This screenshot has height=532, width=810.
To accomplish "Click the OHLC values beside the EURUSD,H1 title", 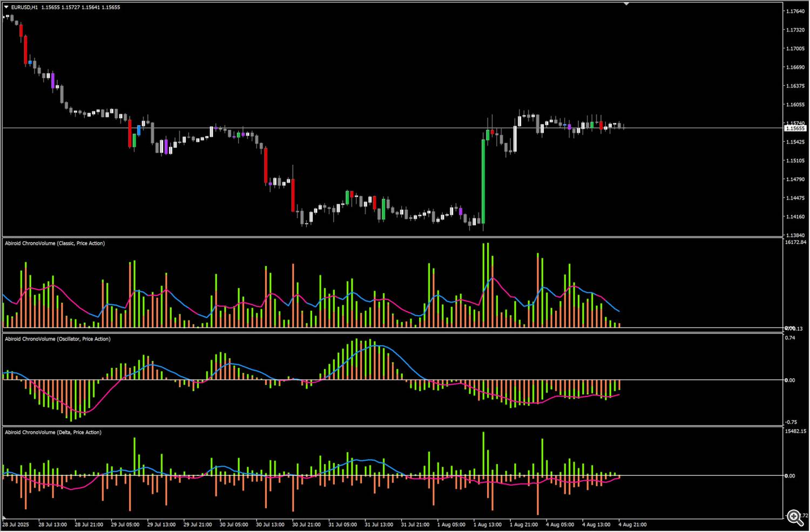I will 80,8.
